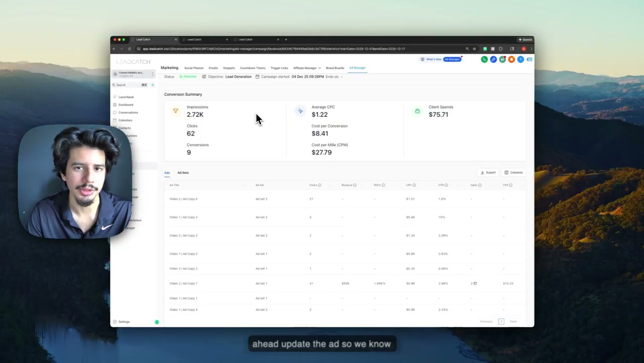This screenshot has width=644, height=363.
Task: Click the Published status badge
Action: coord(188,77)
